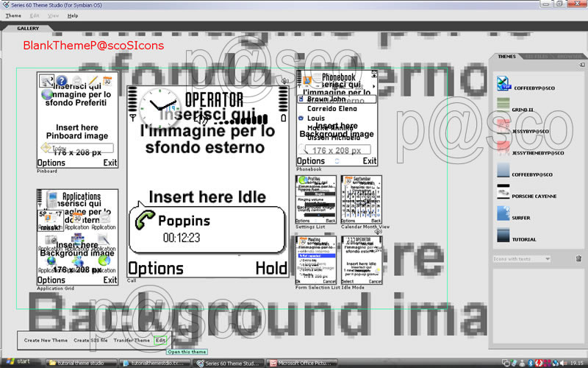The width and height of the screenshot is (588, 368).
Task: Switch to the GALLERY tab
Action: (28, 28)
